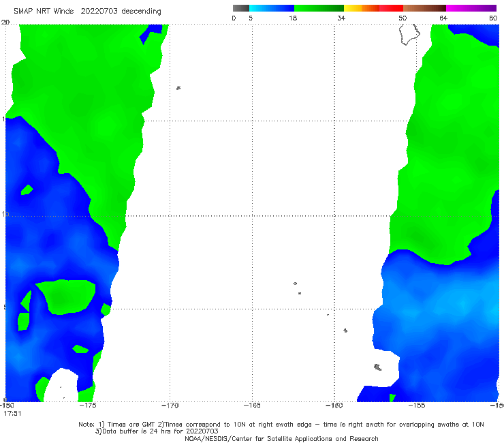The height and width of the screenshot is (443, 504).
Task: Click the '-170' longitude axis label
Action: point(170,406)
